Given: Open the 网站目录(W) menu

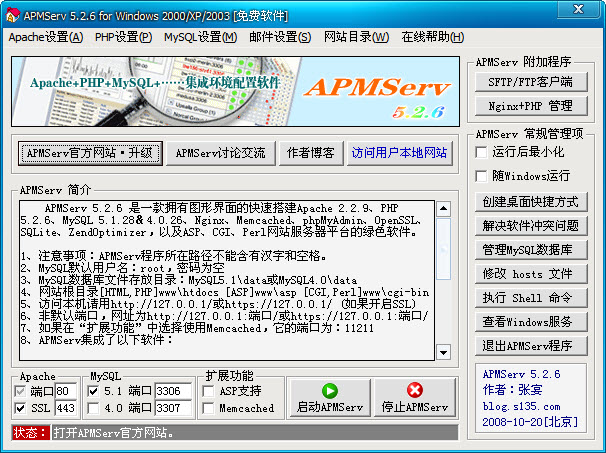Looking at the screenshot, I should 356,37.
